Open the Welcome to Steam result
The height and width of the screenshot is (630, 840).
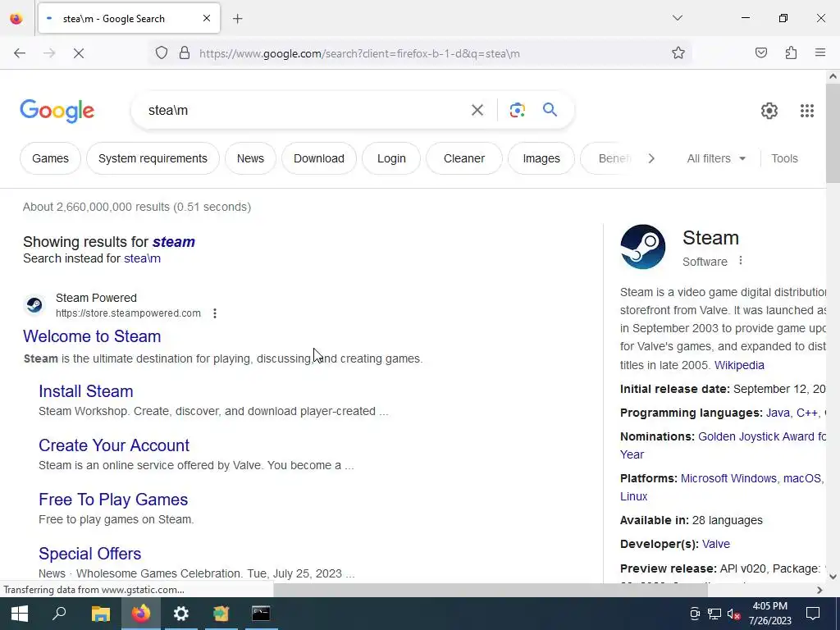click(92, 336)
